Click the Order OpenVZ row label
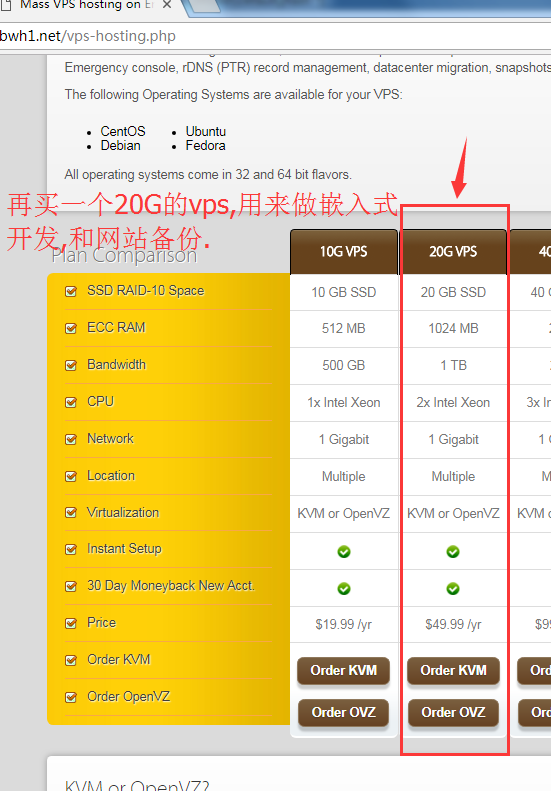The height and width of the screenshot is (791, 551). pyautogui.click(x=129, y=697)
